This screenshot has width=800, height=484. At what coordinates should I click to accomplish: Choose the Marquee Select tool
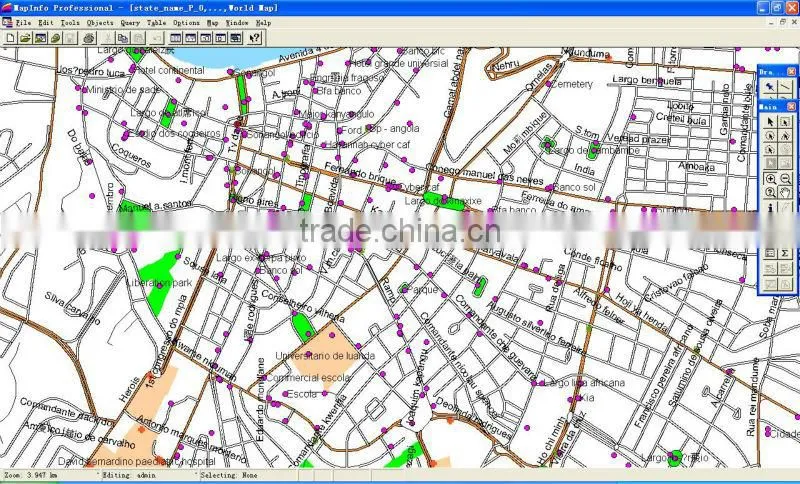click(x=785, y=121)
